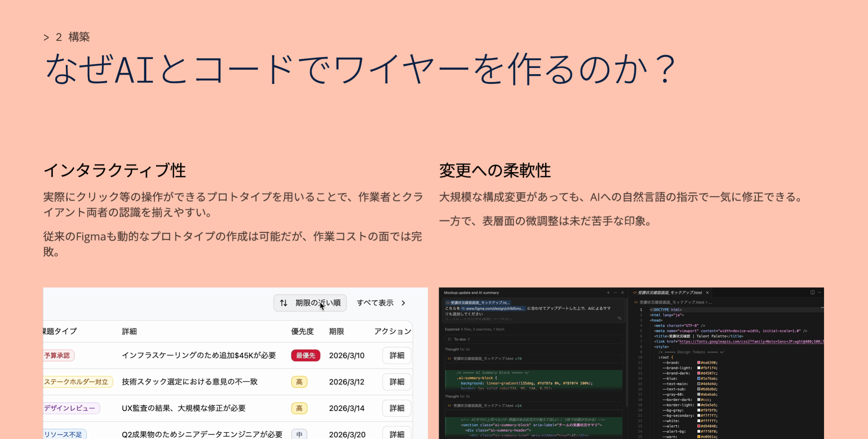
Task: Click the sort arrows icon beside 期限の近い順
Action: click(283, 303)
